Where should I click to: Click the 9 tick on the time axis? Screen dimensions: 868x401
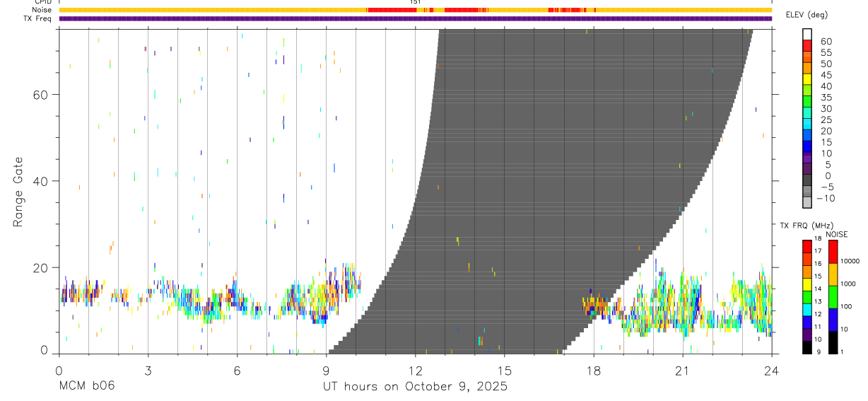(326, 370)
